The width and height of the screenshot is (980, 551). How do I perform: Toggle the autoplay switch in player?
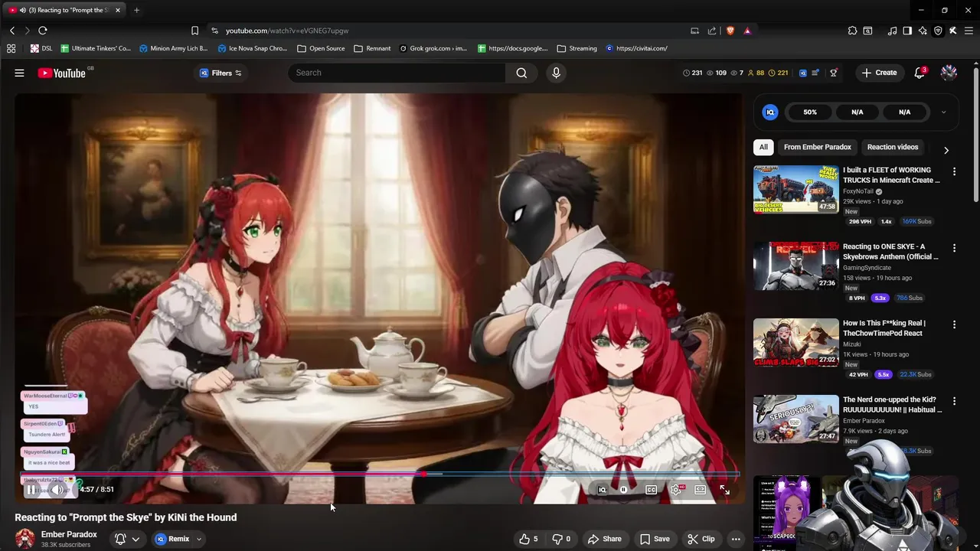[x=624, y=490]
